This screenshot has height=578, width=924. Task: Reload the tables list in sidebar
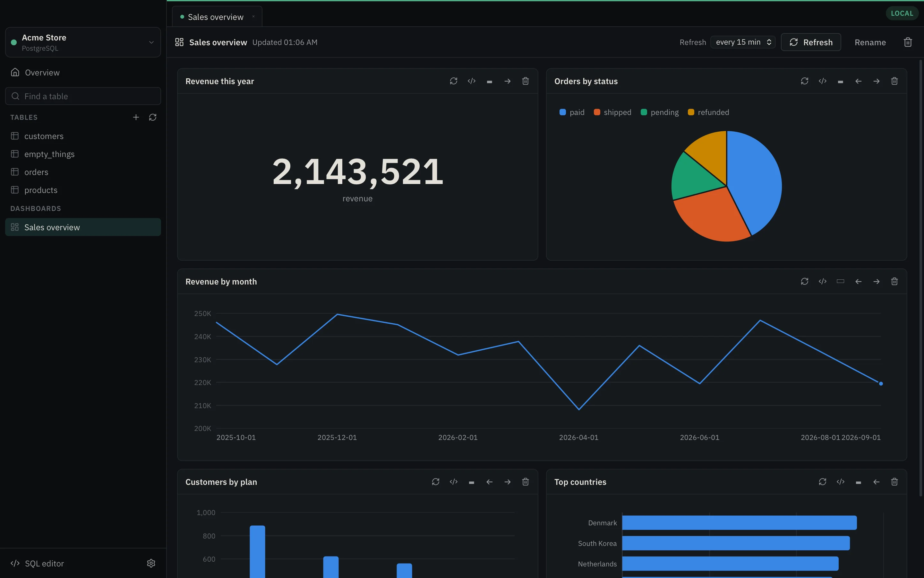pyautogui.click(x=152, y=117)
